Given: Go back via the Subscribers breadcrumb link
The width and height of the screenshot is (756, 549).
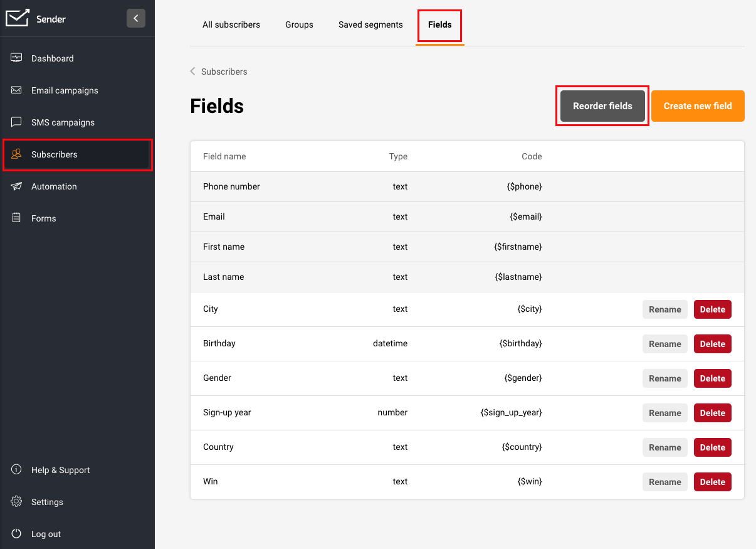Looking at the screenshot, I should 224,72.
